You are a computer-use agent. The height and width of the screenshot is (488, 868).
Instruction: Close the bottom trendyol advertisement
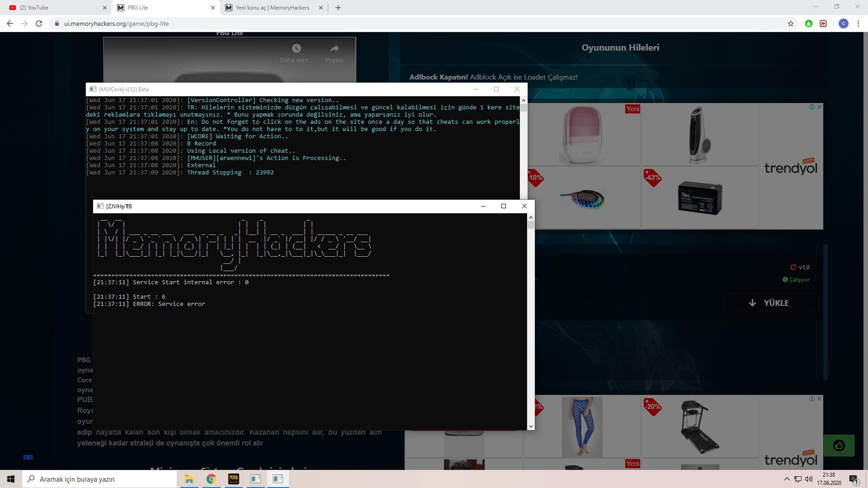click(820, 399)
